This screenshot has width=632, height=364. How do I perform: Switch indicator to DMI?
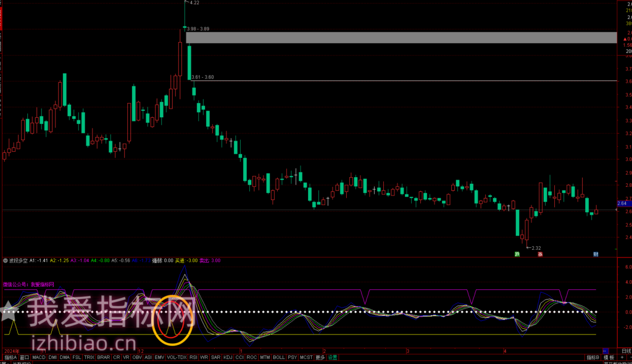[x=52, y=358]
